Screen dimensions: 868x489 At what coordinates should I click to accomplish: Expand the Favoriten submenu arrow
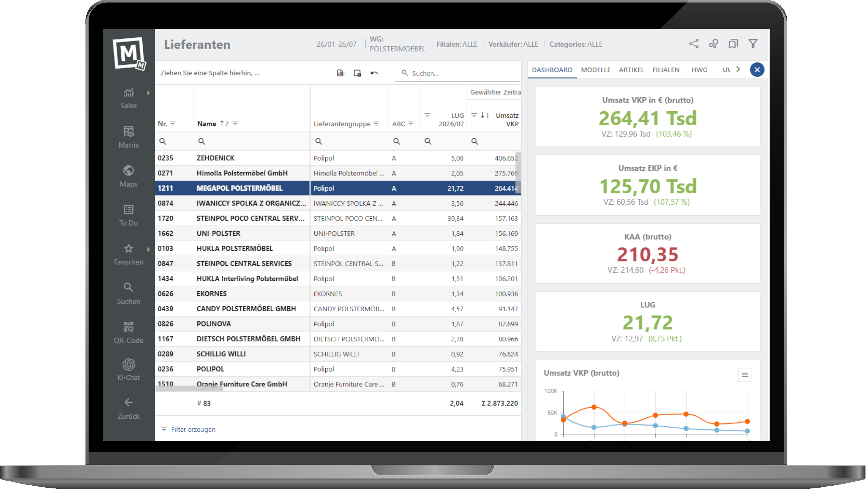[148, 249]
